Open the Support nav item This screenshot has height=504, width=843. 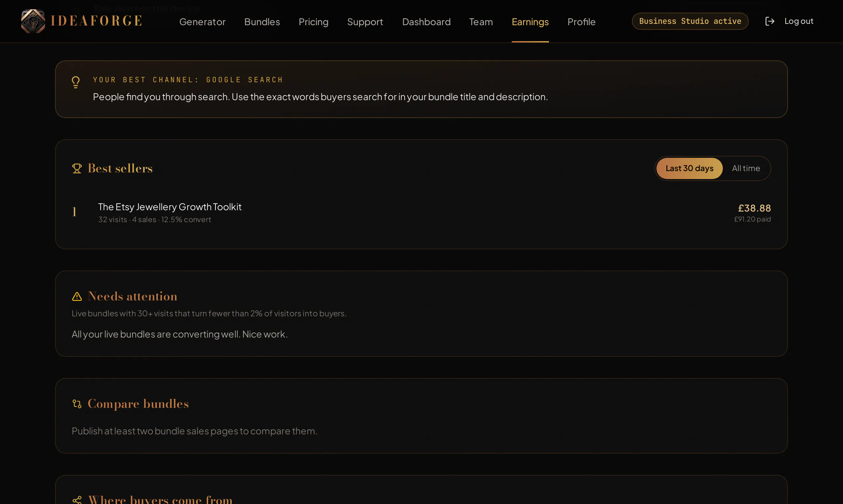[365, 22]
